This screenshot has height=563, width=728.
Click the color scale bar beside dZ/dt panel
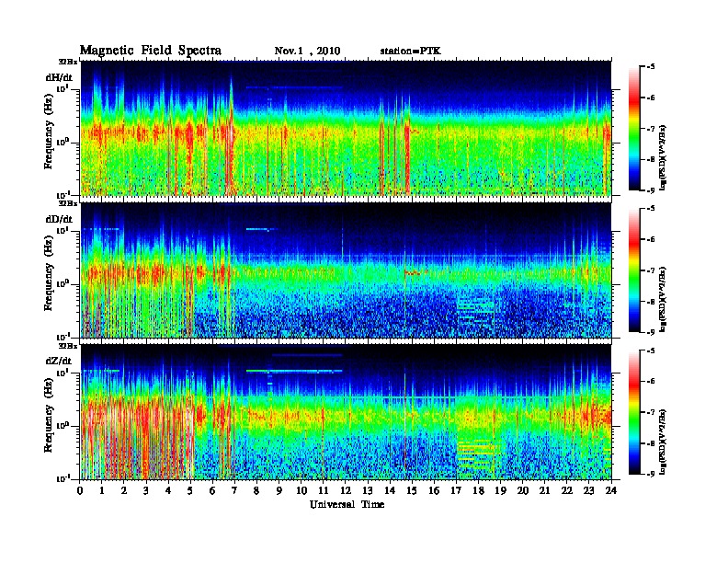(634, 412)
